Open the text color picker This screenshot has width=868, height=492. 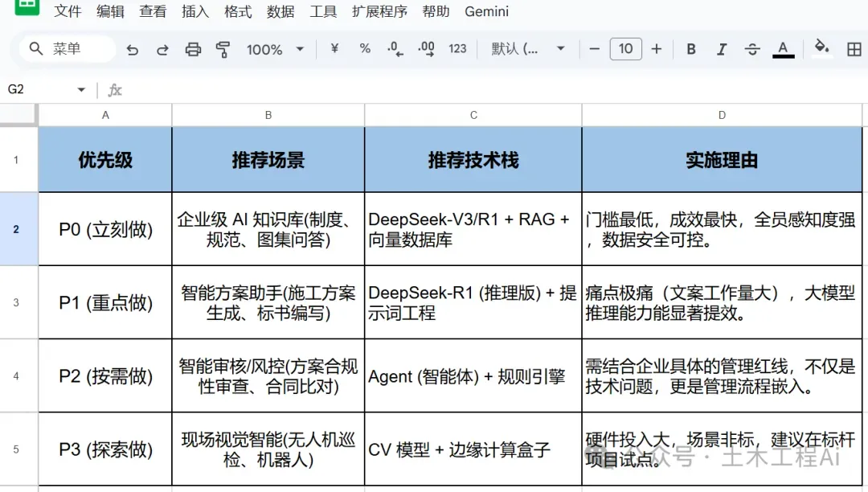click(x=784, y=49)
